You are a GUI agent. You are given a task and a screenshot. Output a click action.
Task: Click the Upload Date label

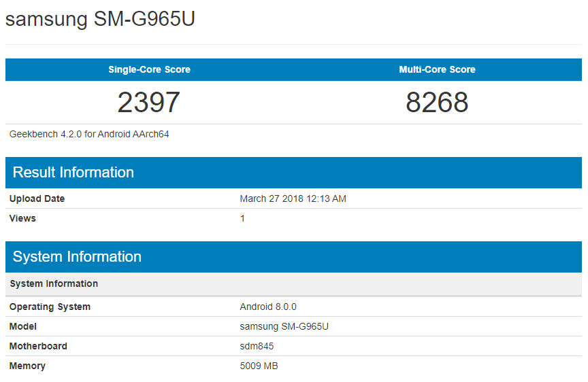click(37, 198)
